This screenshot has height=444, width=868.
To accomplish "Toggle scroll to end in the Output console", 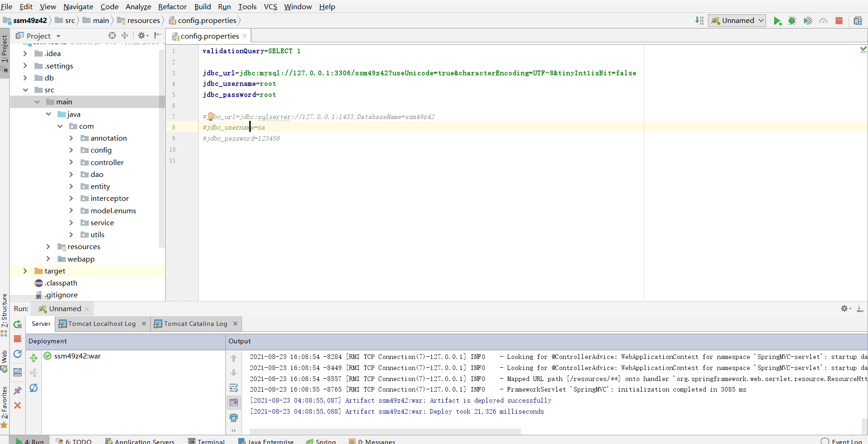I will tap(234, 403).
